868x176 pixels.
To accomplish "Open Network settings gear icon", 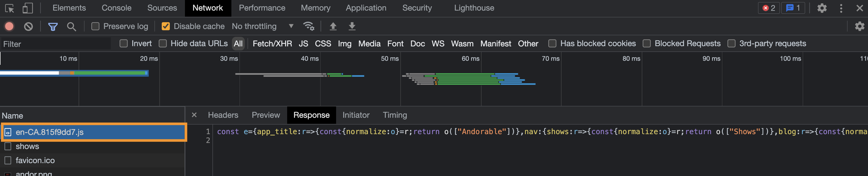I will (860, 26).
